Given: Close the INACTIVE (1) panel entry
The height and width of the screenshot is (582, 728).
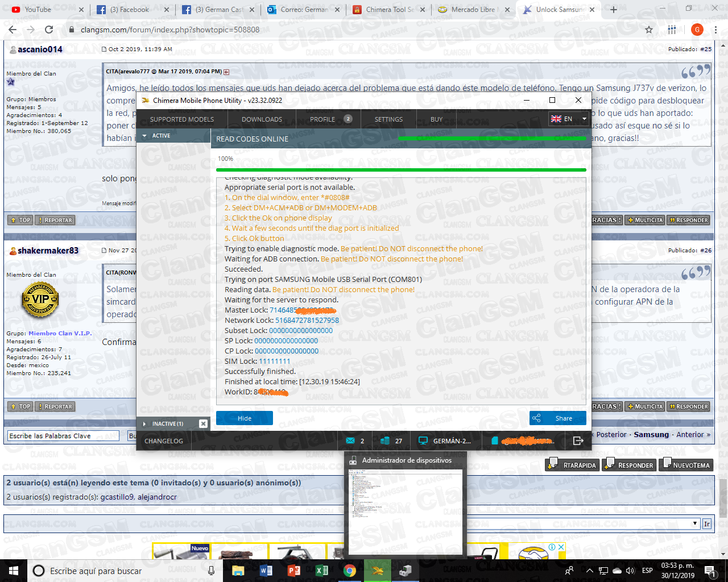Looking at the screenshot, I should coord(203,423).
